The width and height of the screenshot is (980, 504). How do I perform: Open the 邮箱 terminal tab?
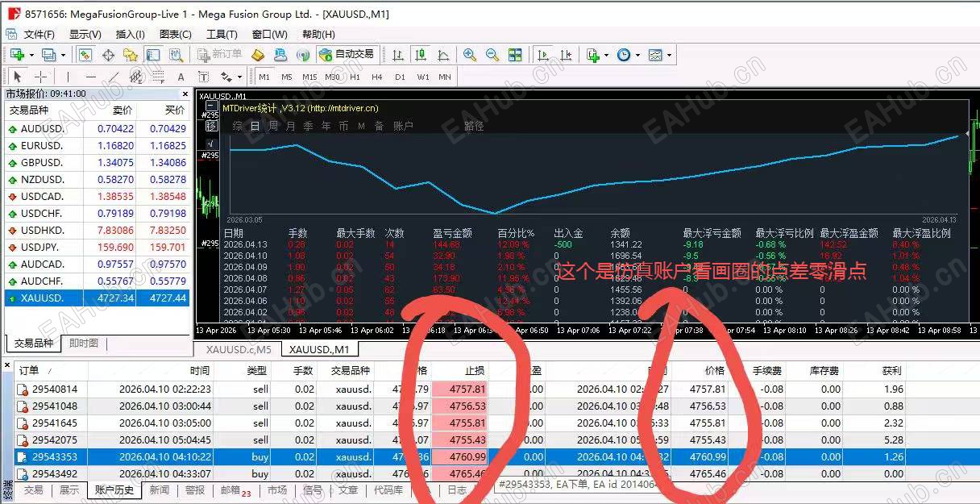click(x=235, y=489)
